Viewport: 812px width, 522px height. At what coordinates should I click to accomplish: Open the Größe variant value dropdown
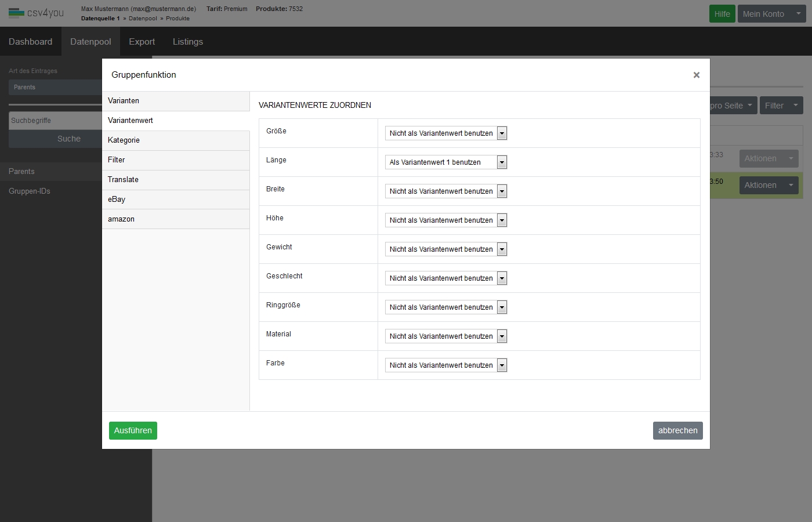[x=445, y=133]
